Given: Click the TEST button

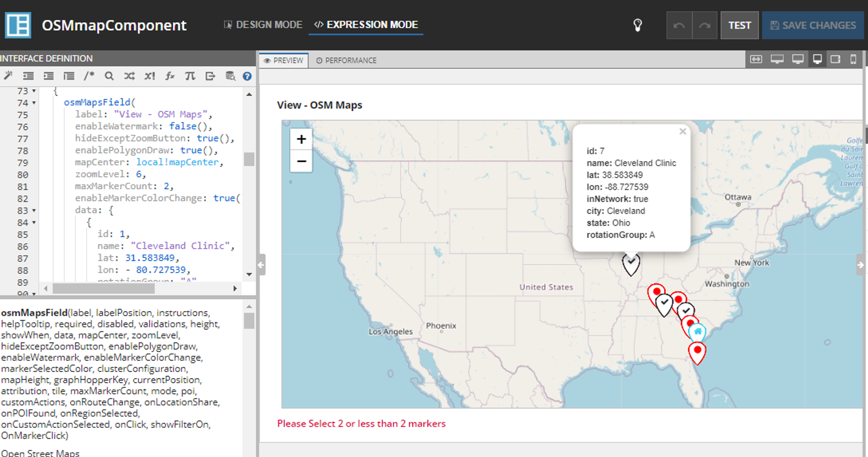Looking at the screenshot, I should point(739,25).
